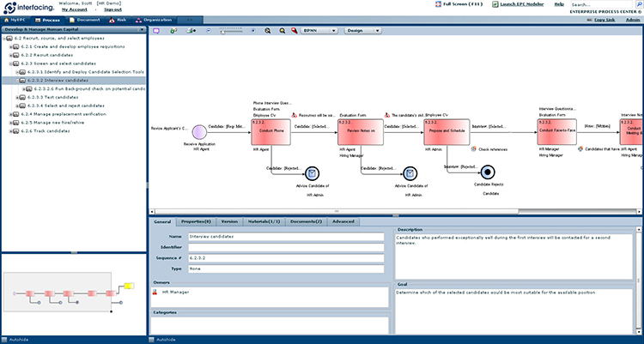Open the MyEPC tab
The width and height of the screenshot is (644, 344).
pyautogui.click(x=15, y=20)
